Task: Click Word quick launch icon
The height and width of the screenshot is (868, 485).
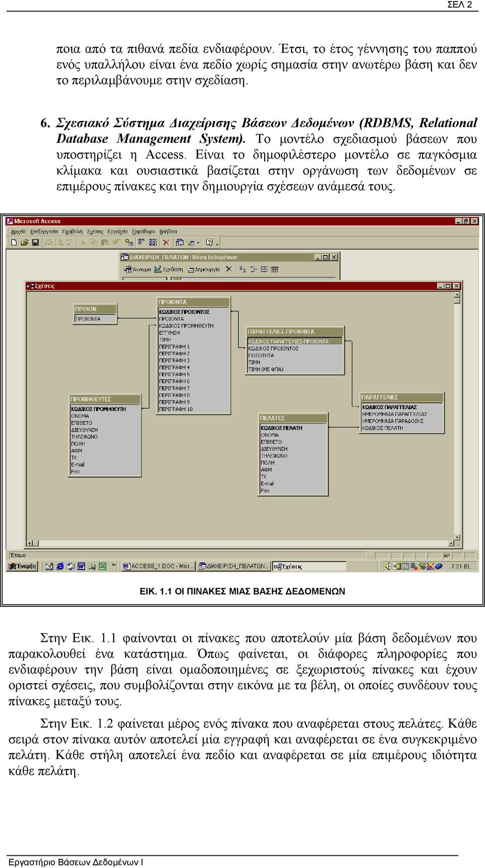Action: point(81,566)
